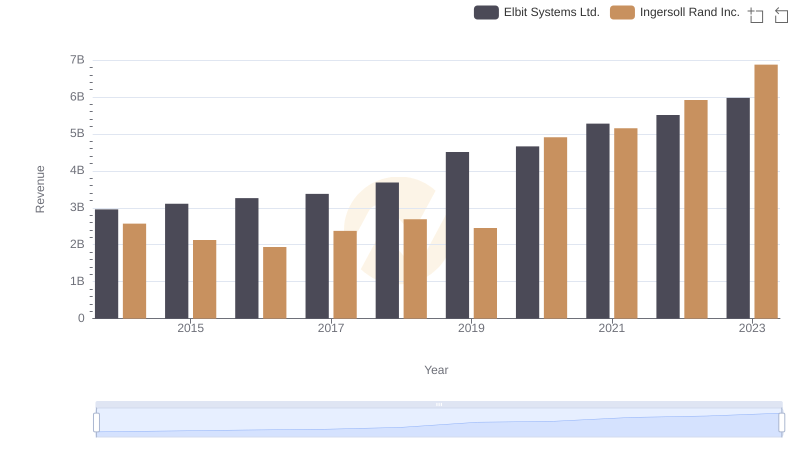Click the right handle of zoom slider
The image size is (800, 461).
[x=781, y=423]
